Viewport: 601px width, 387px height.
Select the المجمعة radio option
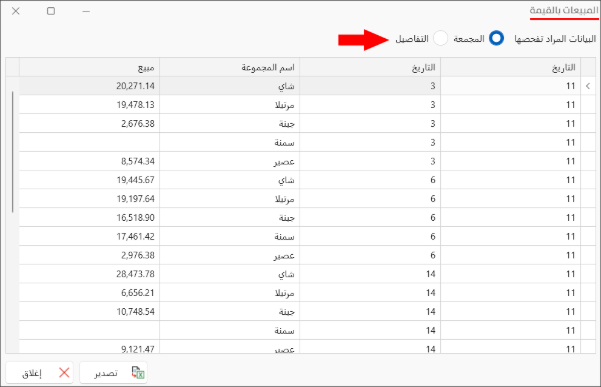click(496, 39)
